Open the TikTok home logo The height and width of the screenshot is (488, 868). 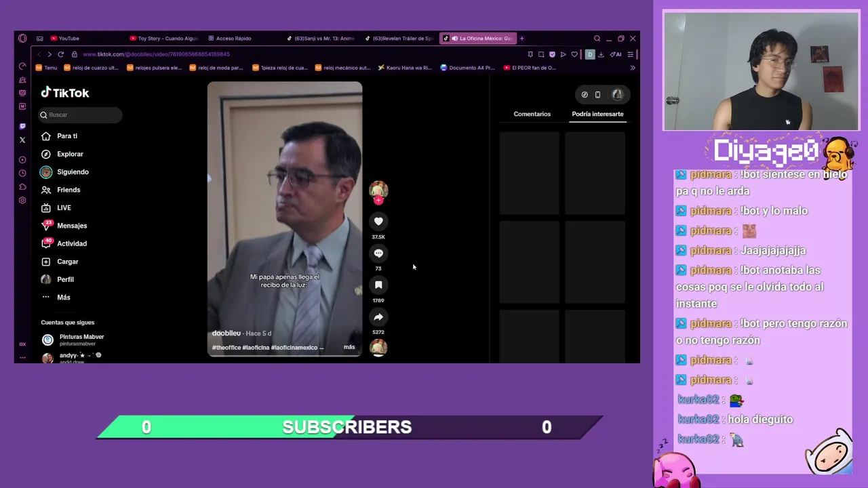[65, 93]
